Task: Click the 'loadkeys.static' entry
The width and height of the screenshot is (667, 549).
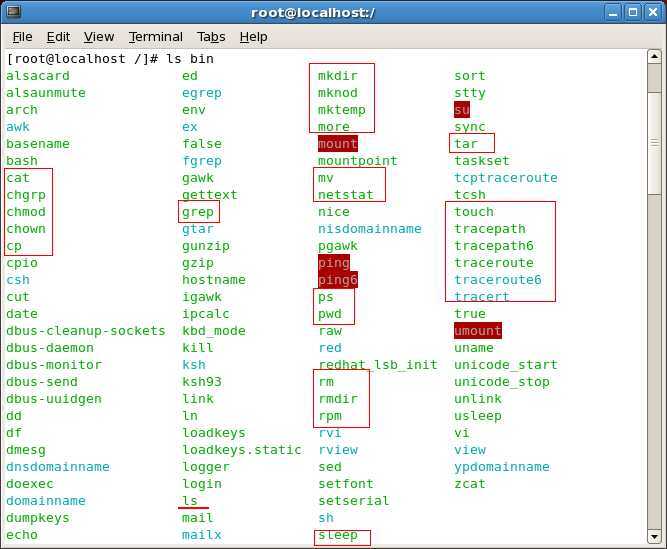Action: [x=242, y=450]
